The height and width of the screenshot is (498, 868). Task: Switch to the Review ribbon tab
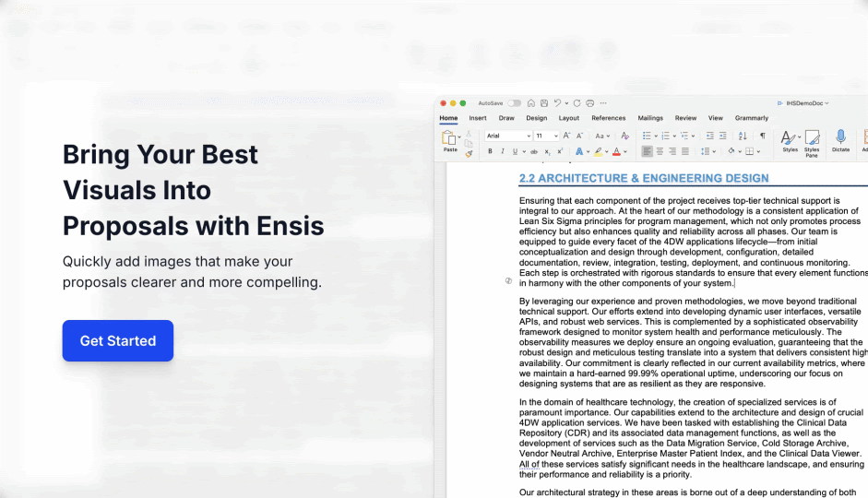pos(685,118)
